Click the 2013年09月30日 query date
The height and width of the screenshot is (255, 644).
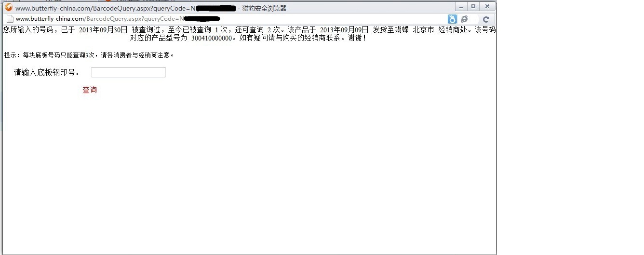click(103, 29)
